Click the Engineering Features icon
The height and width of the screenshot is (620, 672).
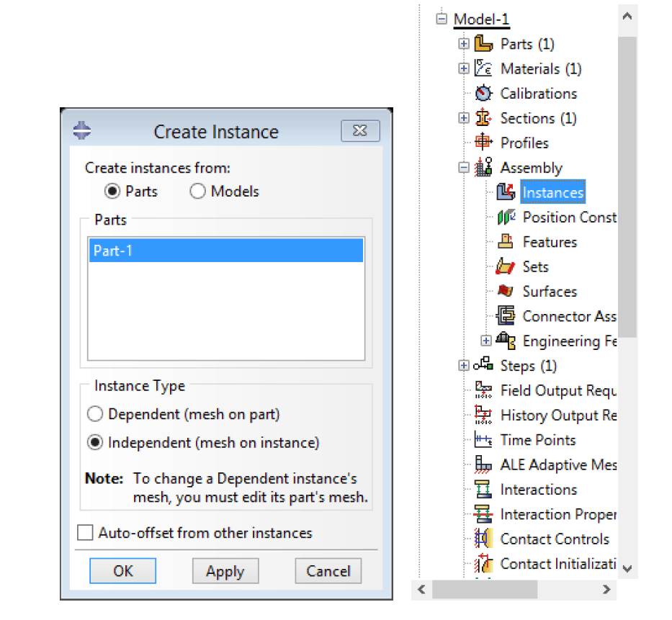506,340
